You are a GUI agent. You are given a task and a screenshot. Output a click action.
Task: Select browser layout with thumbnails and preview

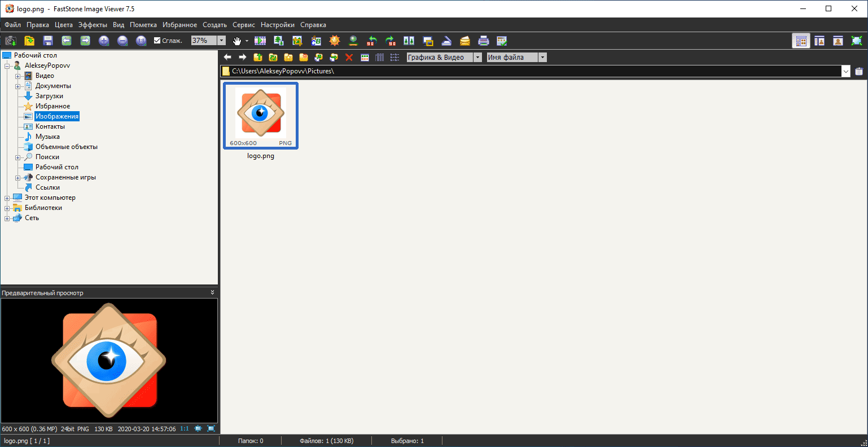click(x=801, y=41)
